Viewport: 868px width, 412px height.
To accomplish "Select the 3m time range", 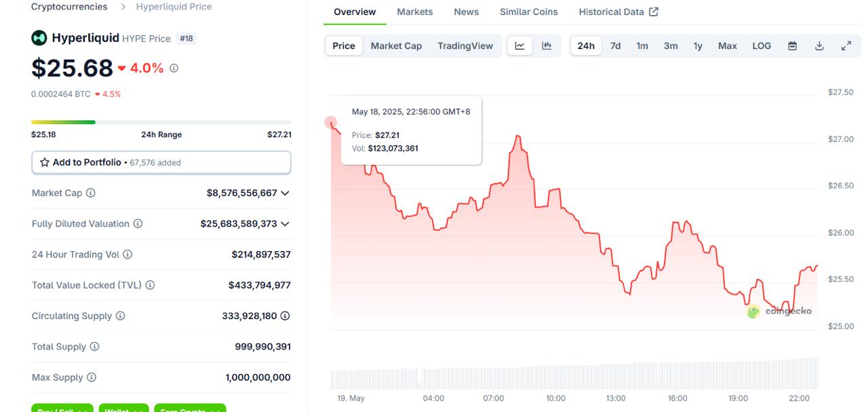I will tap(671, 45).
